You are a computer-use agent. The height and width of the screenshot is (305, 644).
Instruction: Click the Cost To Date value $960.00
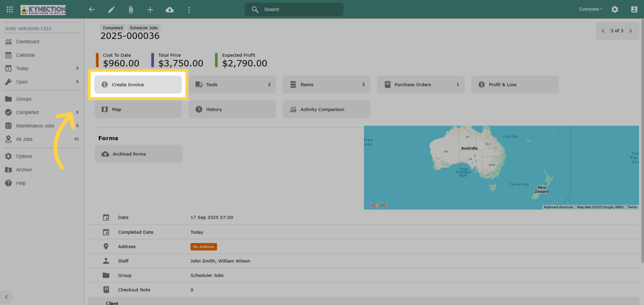coord(121,64)
